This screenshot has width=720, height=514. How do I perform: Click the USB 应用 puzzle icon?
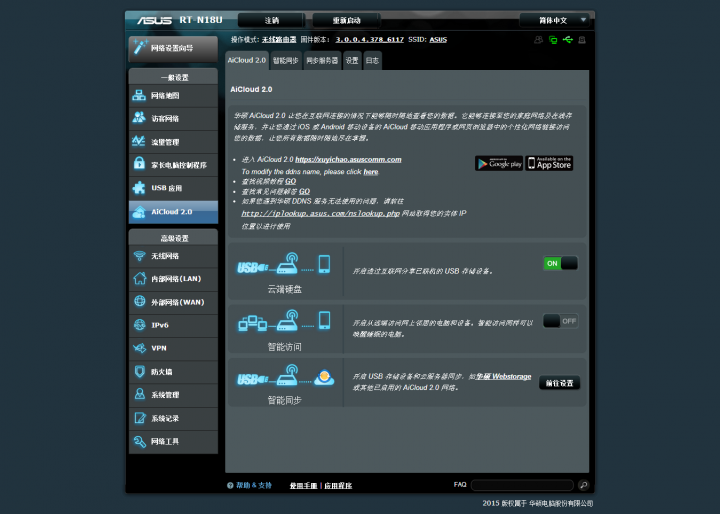tap(139, 187)
